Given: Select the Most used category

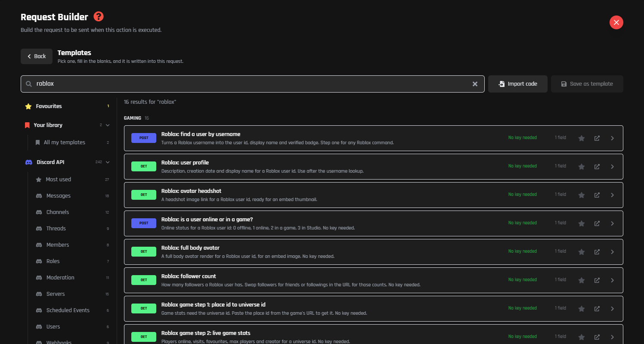Looking at the screenshot, I should coord(72,180).
